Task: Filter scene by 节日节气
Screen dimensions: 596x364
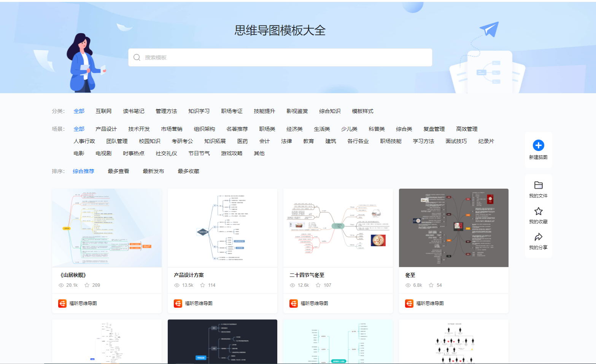Action: (199, 153)
